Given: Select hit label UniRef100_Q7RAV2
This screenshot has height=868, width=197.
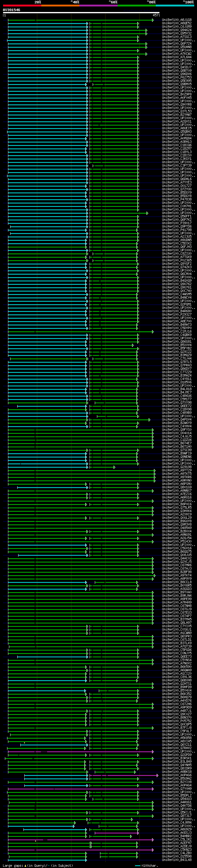Looking at the screenshot, I should coord(177,748).
